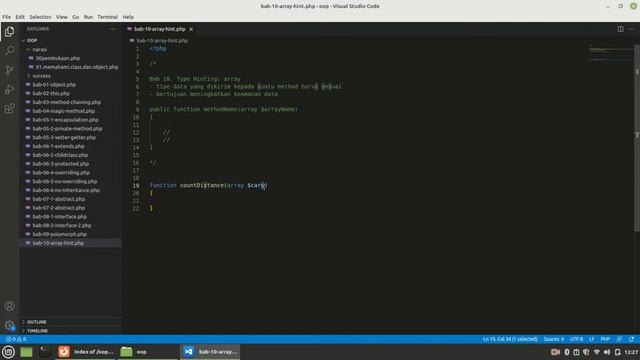
Task: Open the Manage gear menu
Action: 9,325
